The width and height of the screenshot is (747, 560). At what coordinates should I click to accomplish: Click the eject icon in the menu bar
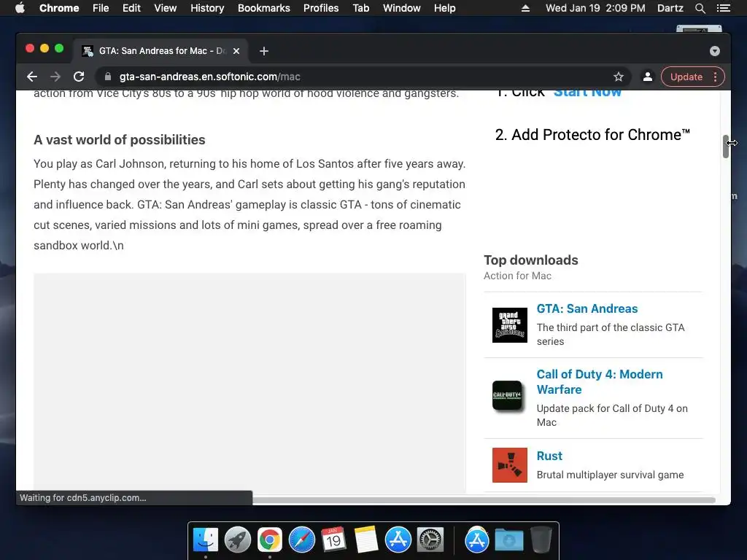tap(525, 8)
